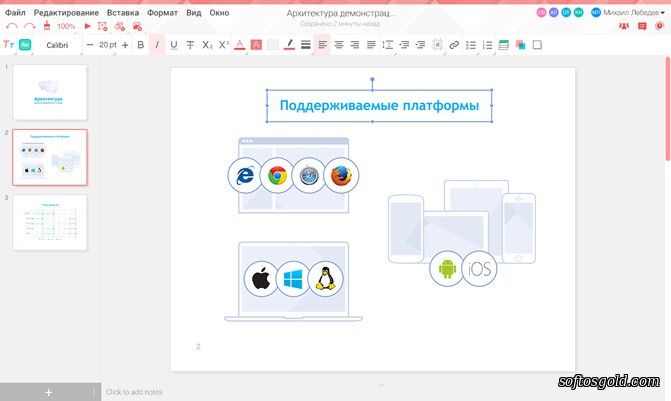Image resolution: width=671 pixels, height=401 pixels.
Task: Open the Вид menu
Action: click(x=193, y=13)
